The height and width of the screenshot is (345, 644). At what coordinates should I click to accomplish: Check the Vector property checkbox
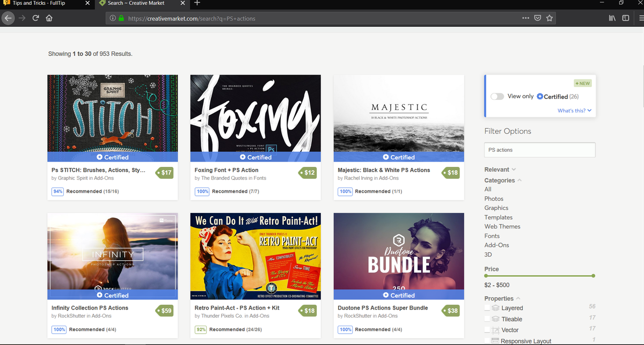tap(487, 330)
